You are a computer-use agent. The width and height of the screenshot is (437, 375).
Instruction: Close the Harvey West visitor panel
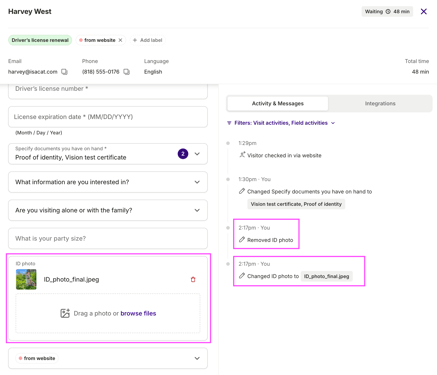(424, 12)
